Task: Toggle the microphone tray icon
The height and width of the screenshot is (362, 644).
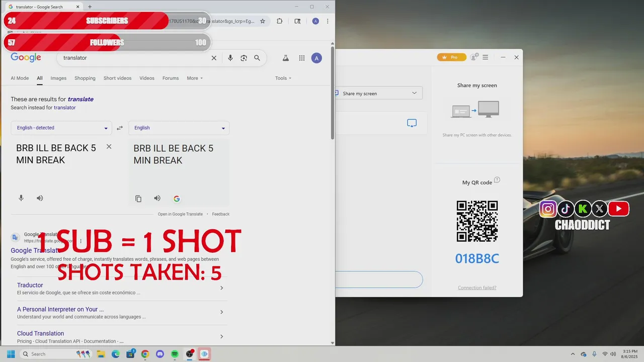Action: (x=594, y=354)
